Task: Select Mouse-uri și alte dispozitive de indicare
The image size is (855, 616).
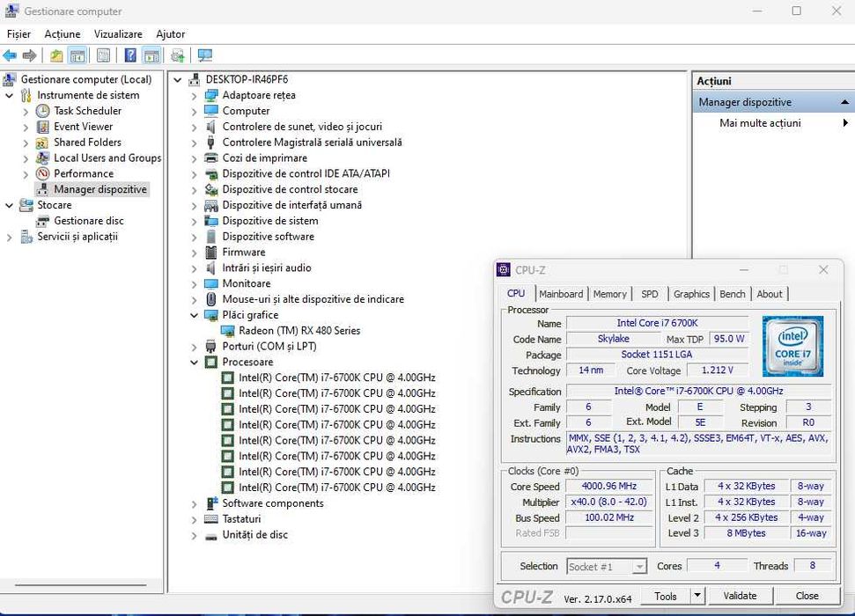Action: point(313,300)
